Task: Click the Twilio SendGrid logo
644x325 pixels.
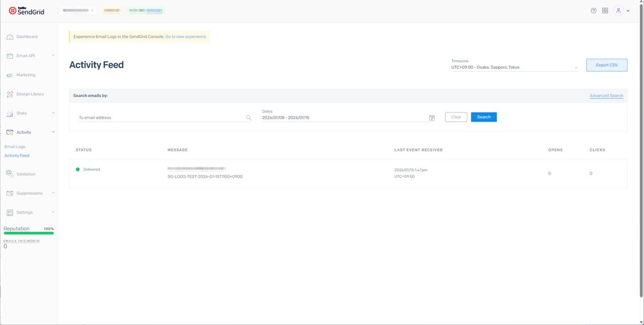Action: (27, 10)
